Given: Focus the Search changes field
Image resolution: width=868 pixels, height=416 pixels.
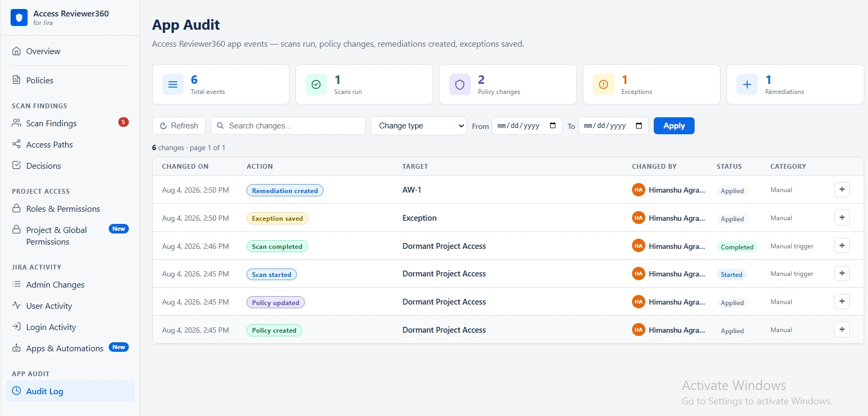Looking at the screenshot, I should (x=288, y=126).
